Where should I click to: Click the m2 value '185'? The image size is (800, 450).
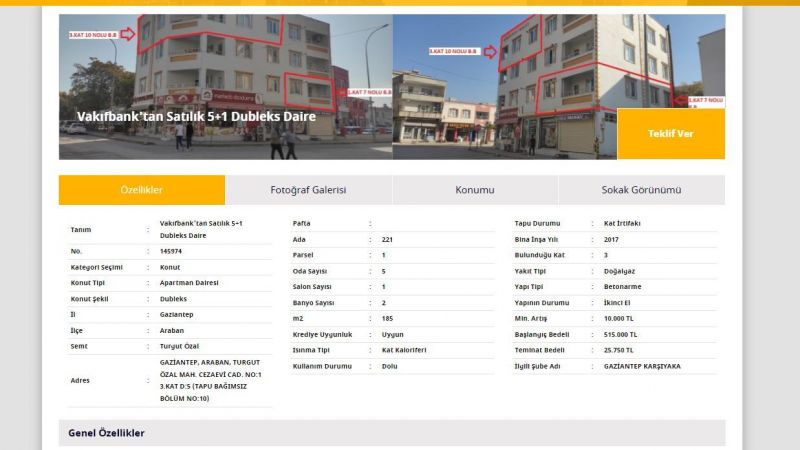point(387,318)
